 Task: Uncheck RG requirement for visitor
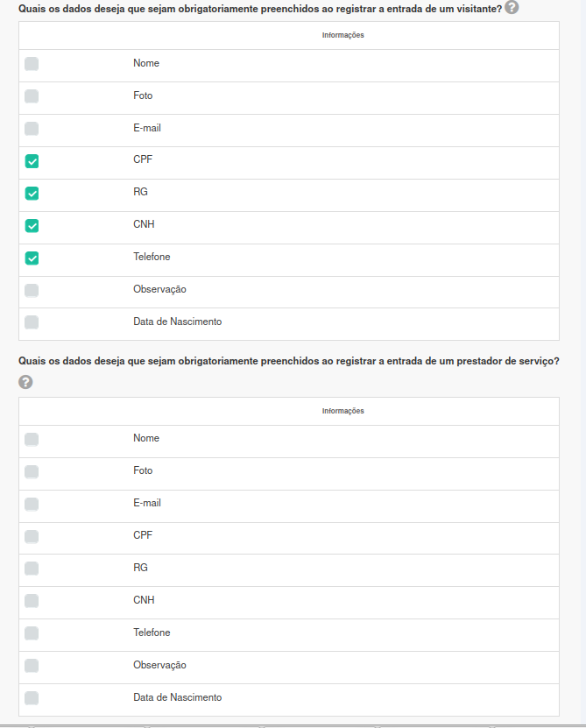[32, 194]
